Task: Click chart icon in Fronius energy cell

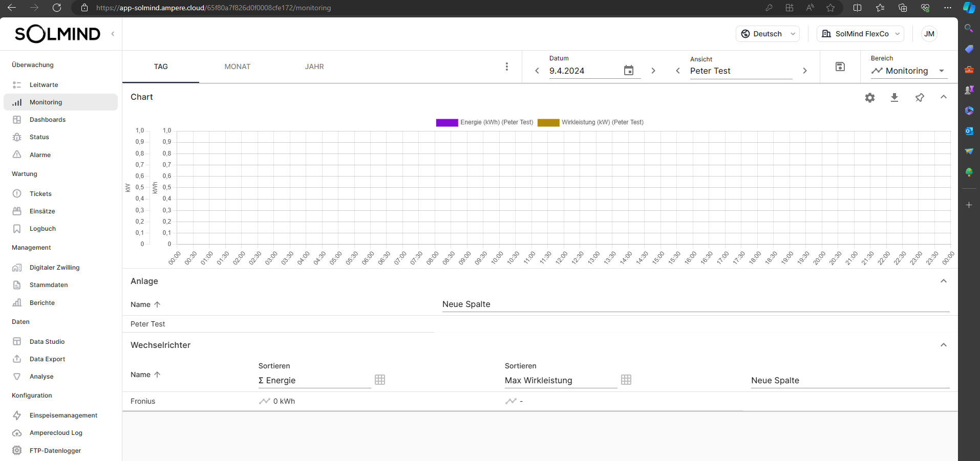Action: (x=264, y=401)
